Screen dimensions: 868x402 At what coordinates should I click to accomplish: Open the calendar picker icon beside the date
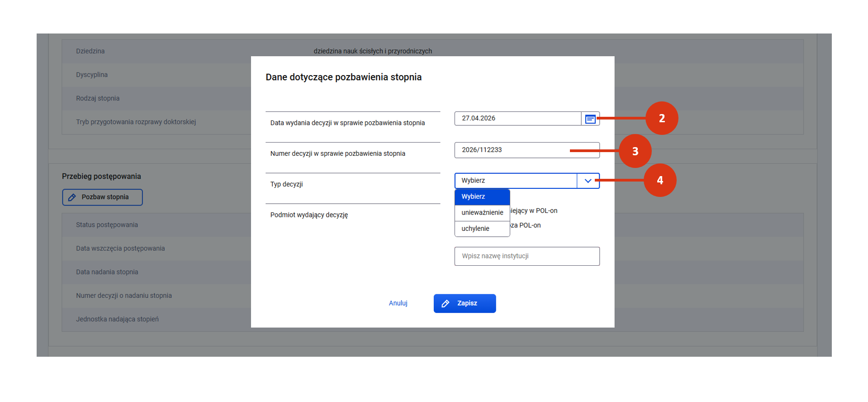coord(590,119)
